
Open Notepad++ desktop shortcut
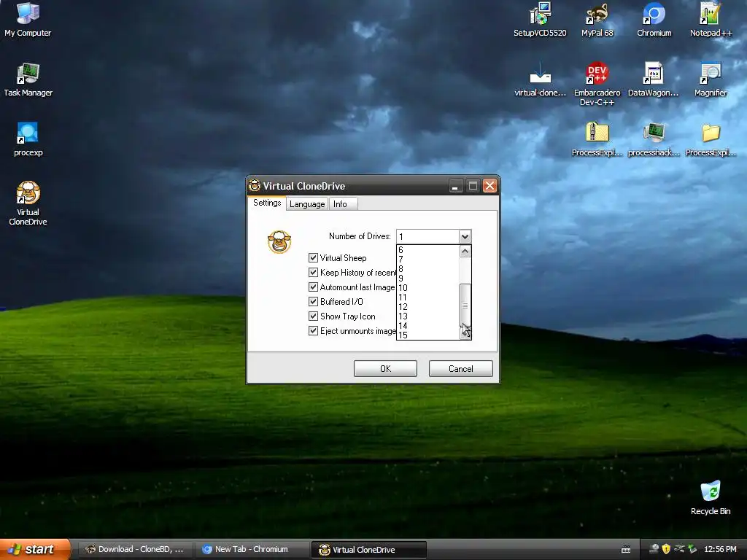(711, 19)
